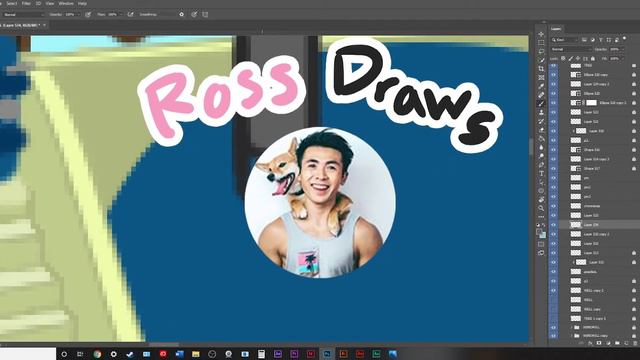This screenshot has height=360, width=640.
Task: Set the foreground color swatch
Action: coord(539,231)
